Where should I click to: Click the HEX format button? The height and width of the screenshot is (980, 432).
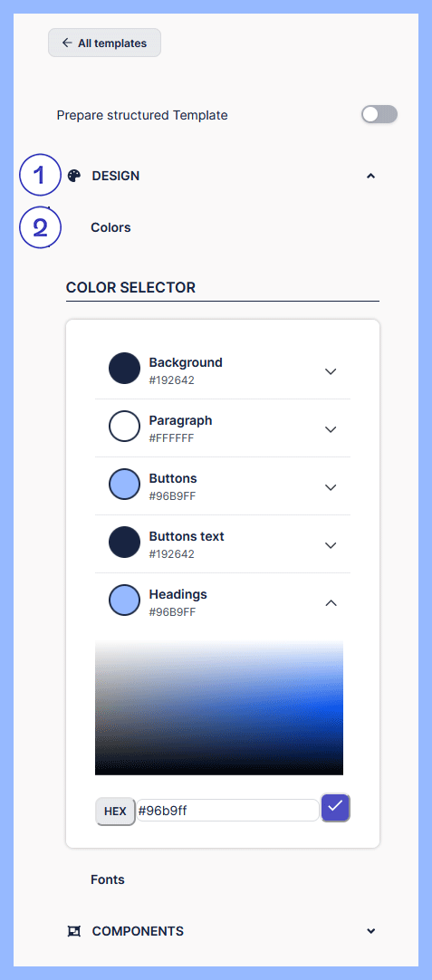click(x=115, y=812)
